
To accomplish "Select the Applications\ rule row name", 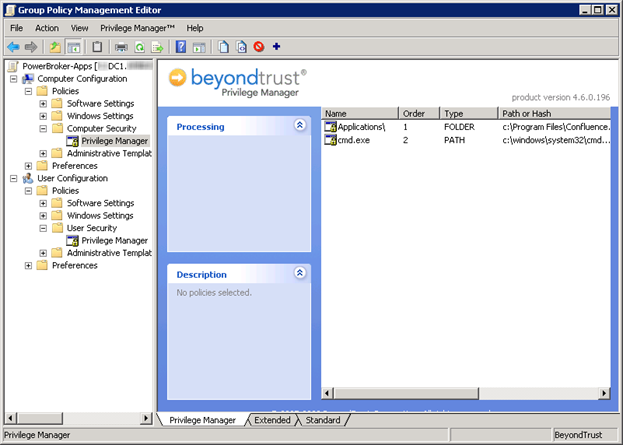I will pos(362,127).
